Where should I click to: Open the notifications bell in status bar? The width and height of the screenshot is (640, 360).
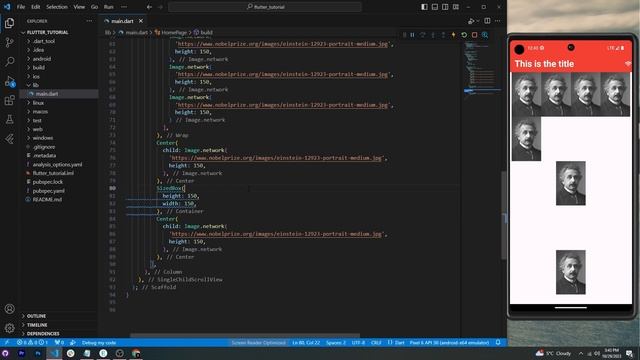tap(498, 342)
